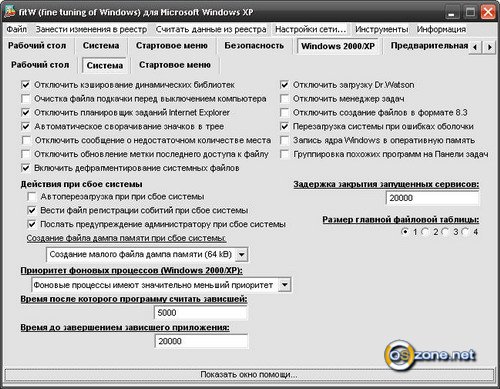Click 'Считать данные из реестра' menu
500x389 pixels.
211,29
